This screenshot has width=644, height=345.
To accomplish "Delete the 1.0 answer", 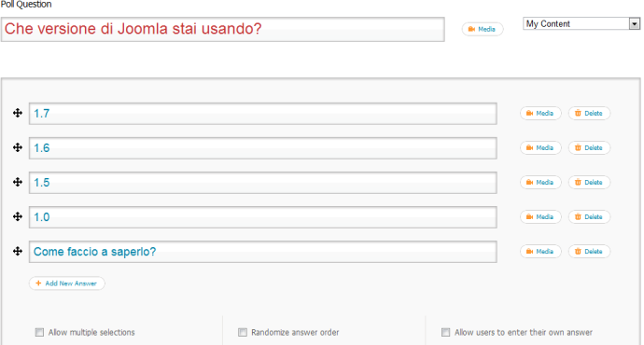I will point(589,216).
